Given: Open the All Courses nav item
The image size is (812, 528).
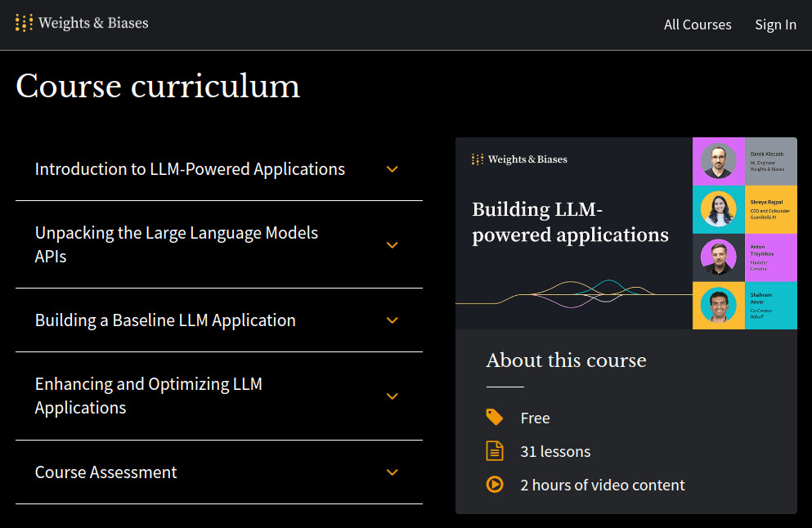Looking at the screenshot, I should 698,25.
